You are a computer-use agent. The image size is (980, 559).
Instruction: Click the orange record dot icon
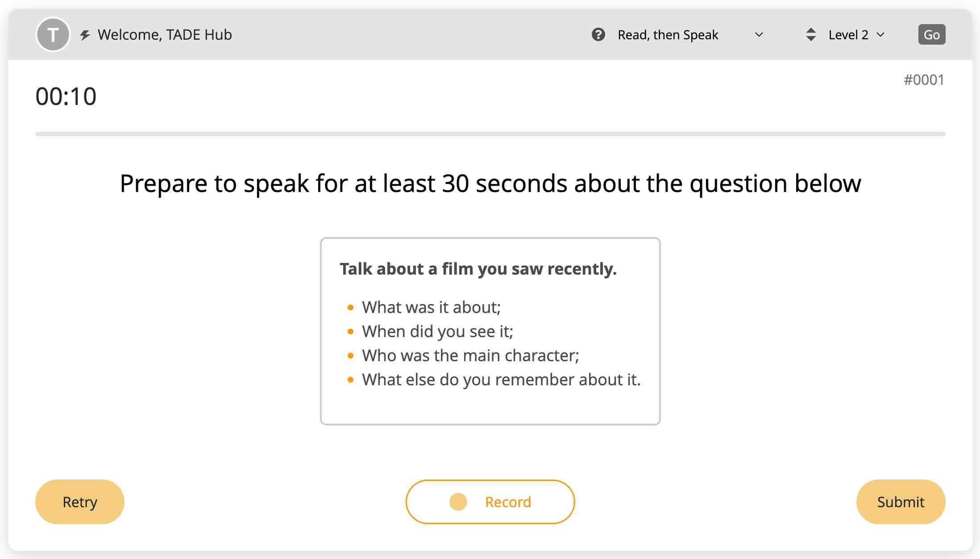(458, 502)
